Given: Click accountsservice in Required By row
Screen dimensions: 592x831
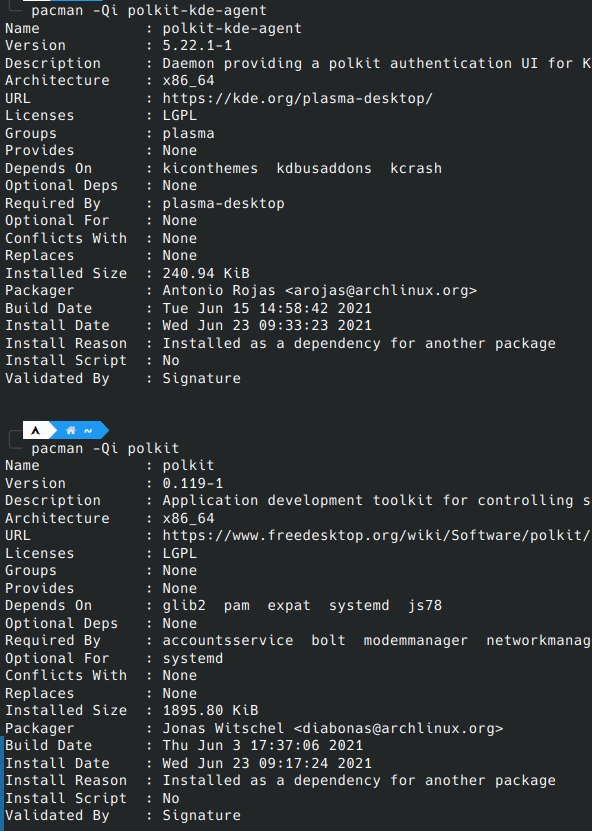Looking at the screenshot, I should point(228,640).
